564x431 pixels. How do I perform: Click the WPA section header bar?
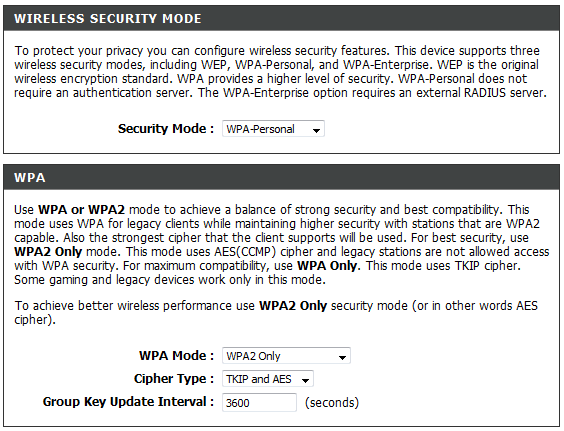(x=282, y=177)
